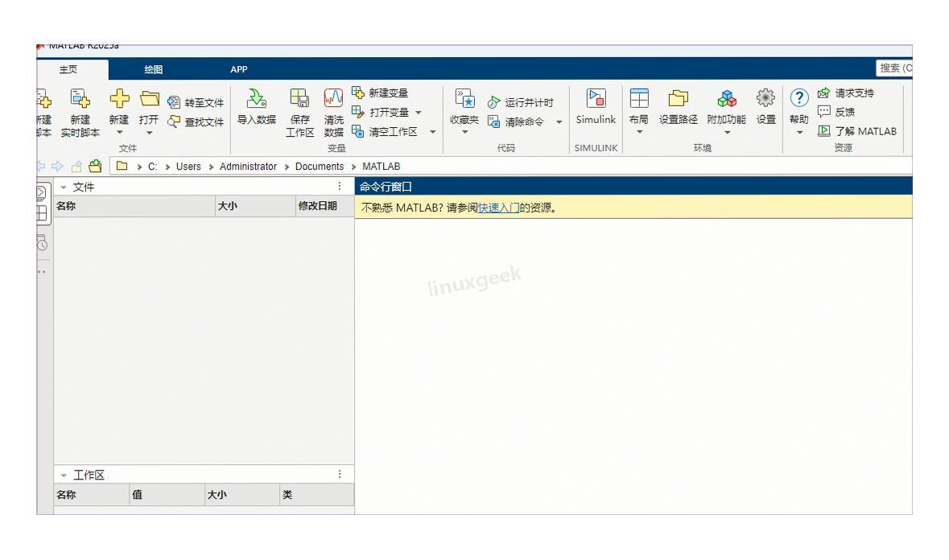Expand the 打开变量 (Open Variable) dropdown arrow
This screenshot has width=949, height=560.
418,113
